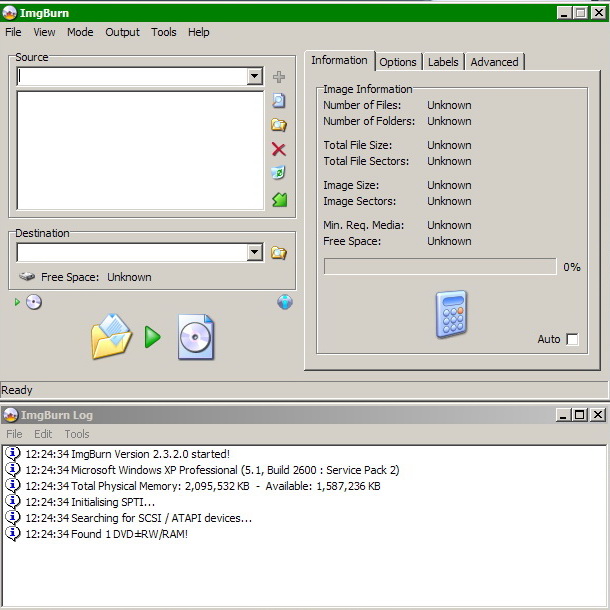Click the 'Total File Size:' label
Image resolution: width=610 pixels, height=610 pixels.
(x=358, y=145)
